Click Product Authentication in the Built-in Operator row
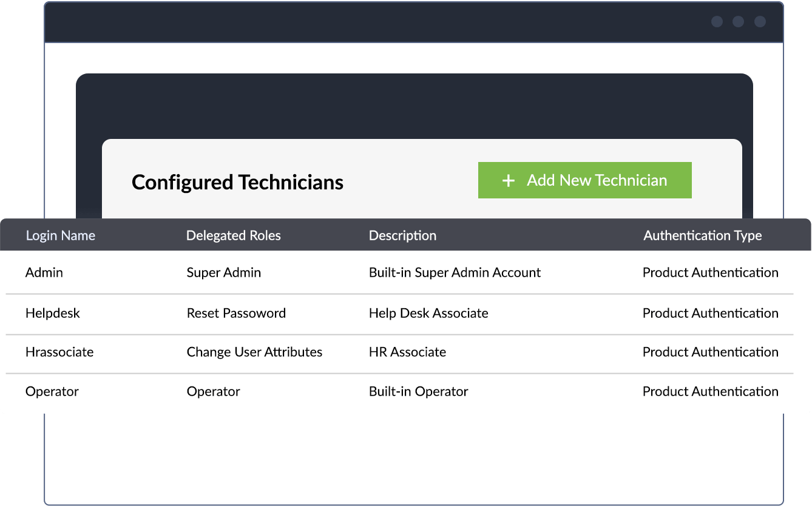 pyautogui.click(x=711, y=391)
